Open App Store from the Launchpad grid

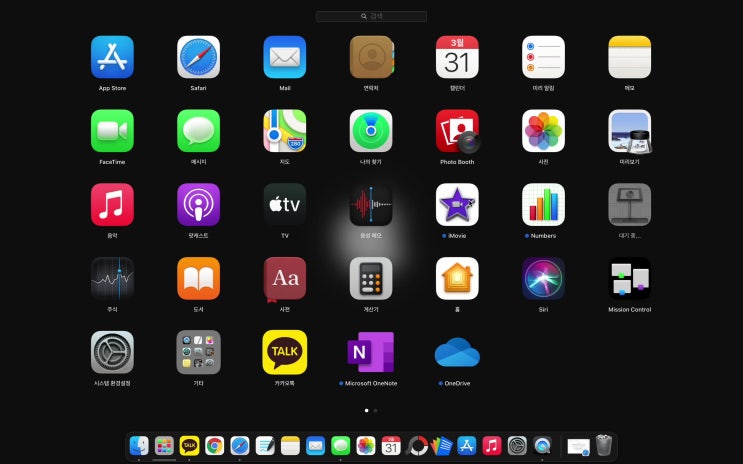(112, 57)
